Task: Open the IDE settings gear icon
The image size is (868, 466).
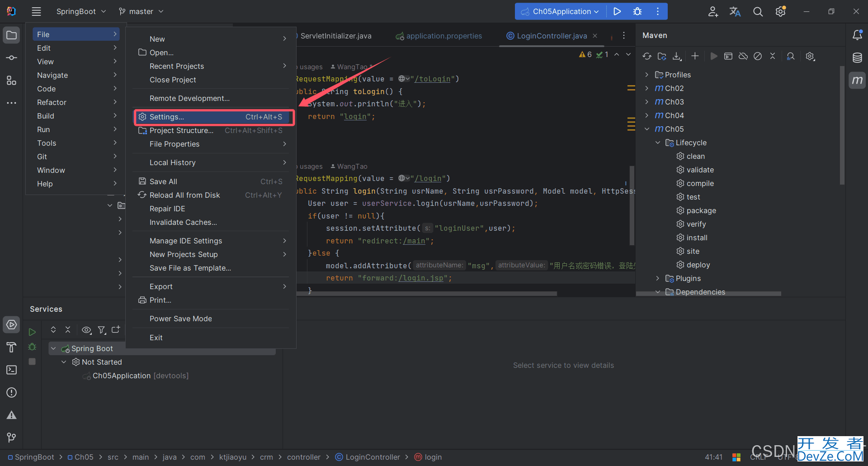Action: click(781, 12)
